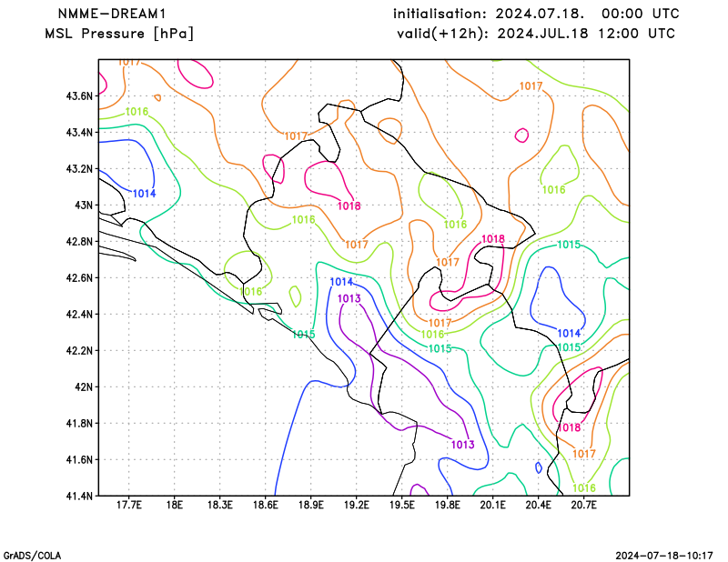The image size is (728, 562).
Task: Select the 19.2E longitude axis label
Action: pyautogui.click(x=356, y=505)
